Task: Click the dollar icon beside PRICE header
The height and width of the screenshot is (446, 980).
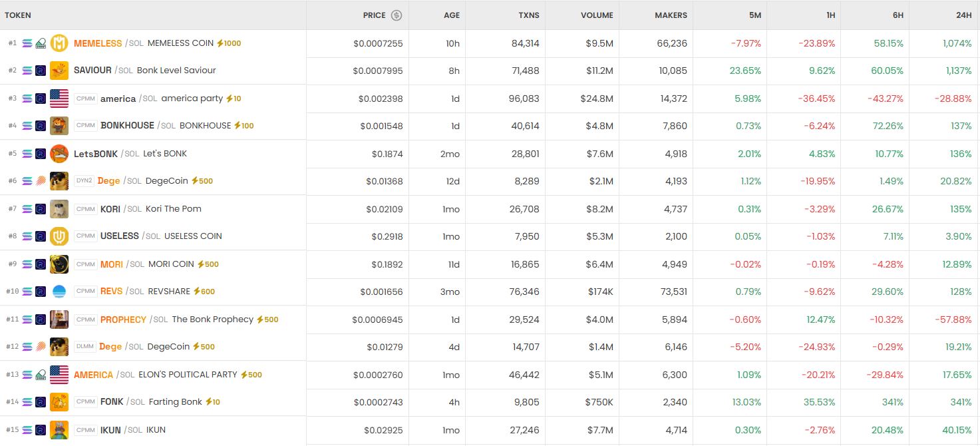Action: (x=397, y=15)
